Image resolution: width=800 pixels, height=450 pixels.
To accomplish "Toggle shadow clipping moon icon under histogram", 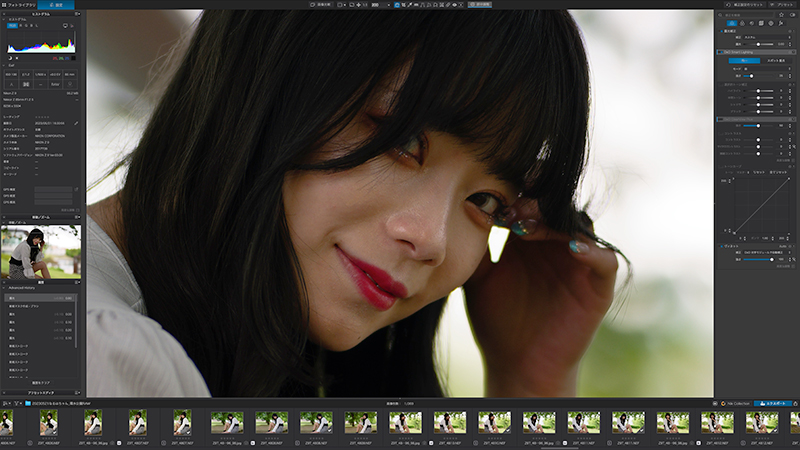I will click(10, 58).
